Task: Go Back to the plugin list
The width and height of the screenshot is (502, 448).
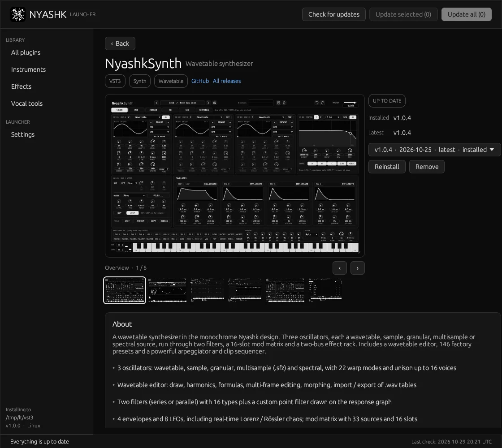Action: pos(120,43)
